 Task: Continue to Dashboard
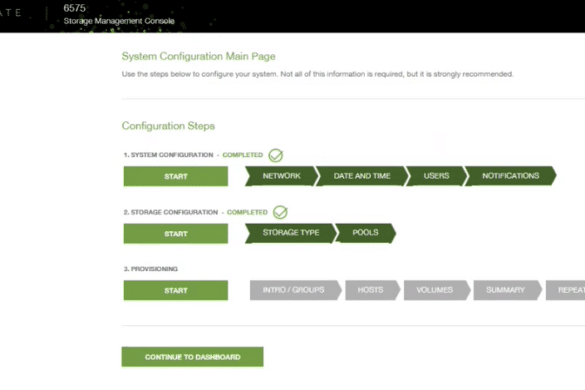pos(193,357)
